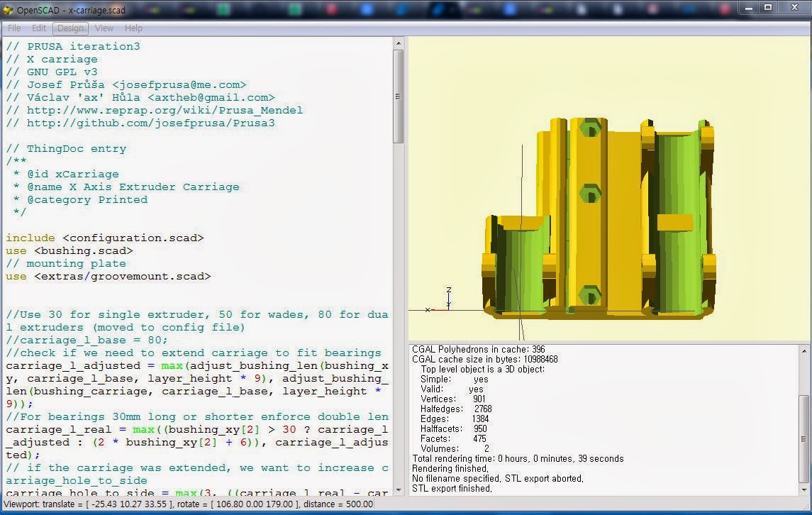Click the 'include <configuration.scad>' line
This screenshot has width=812, height=515.
point(105,238)
